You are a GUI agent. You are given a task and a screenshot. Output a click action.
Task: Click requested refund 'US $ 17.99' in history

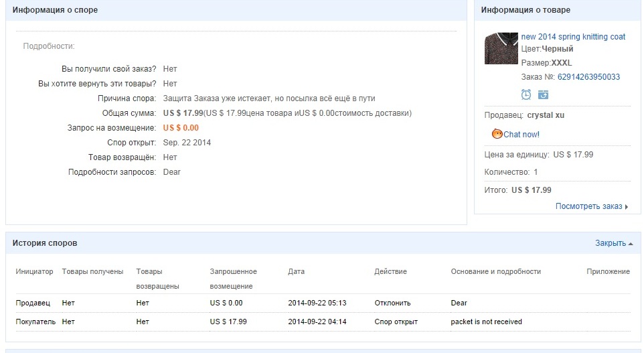tap(228, 322)
